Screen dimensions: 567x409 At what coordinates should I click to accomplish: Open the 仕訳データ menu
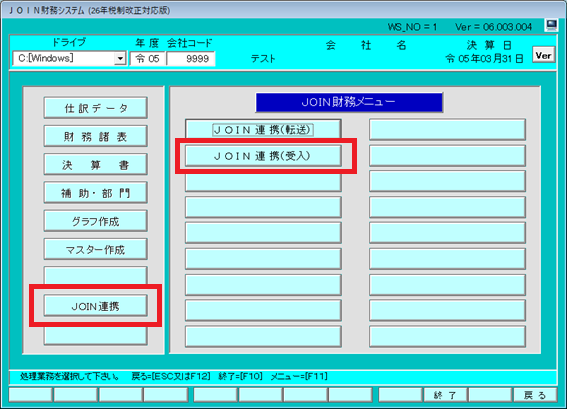pyautogui.click(x=95, y=108)
